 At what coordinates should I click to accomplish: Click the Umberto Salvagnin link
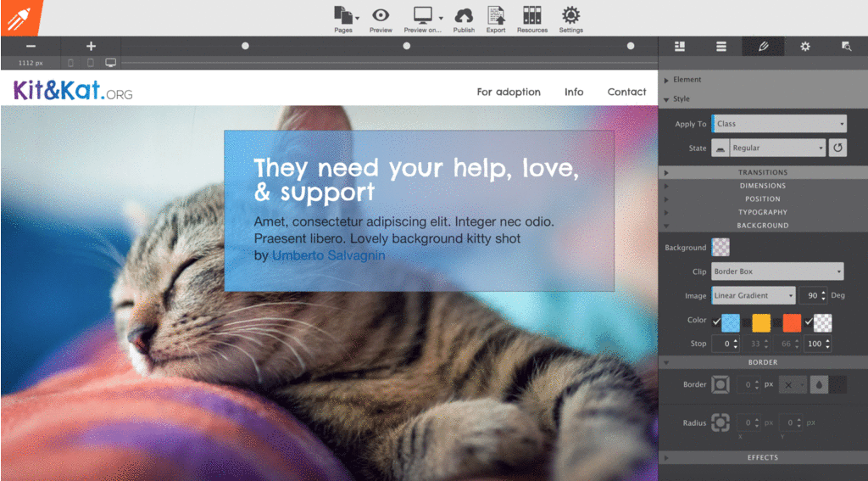click(x=328, y=254)
